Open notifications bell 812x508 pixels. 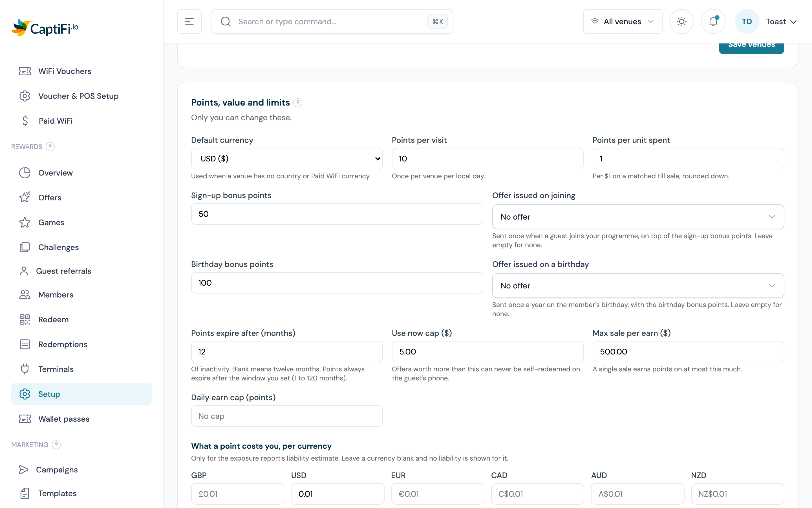(x=713, y=21)
